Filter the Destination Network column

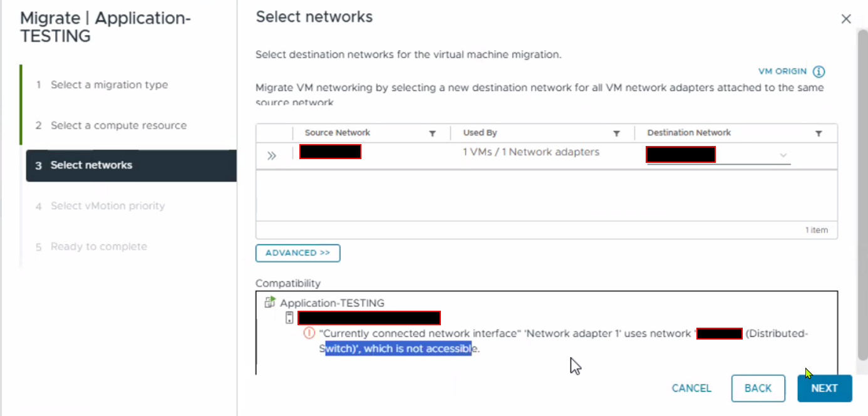pyautogui.click(x=819, y=133)
